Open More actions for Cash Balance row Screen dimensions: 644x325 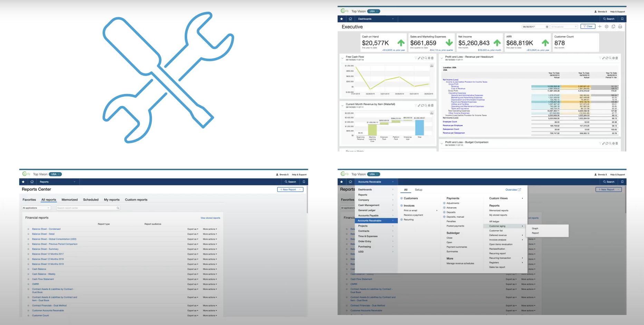click(210, 269)
